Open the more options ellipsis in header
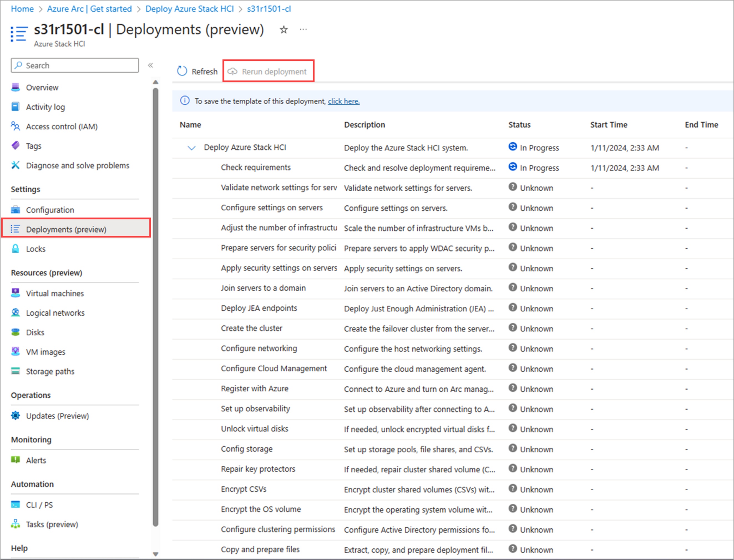 303,29
